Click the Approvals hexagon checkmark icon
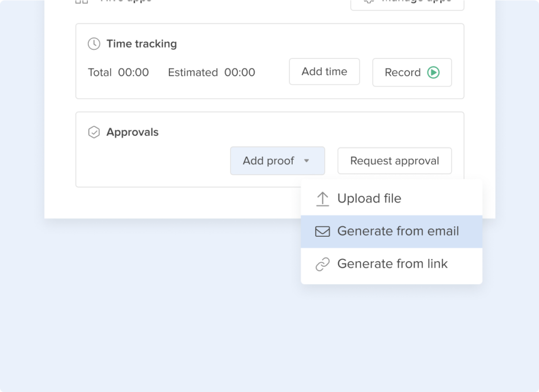Image resolution: width=539 pixels, height=392 pixels. click(94, 132)
